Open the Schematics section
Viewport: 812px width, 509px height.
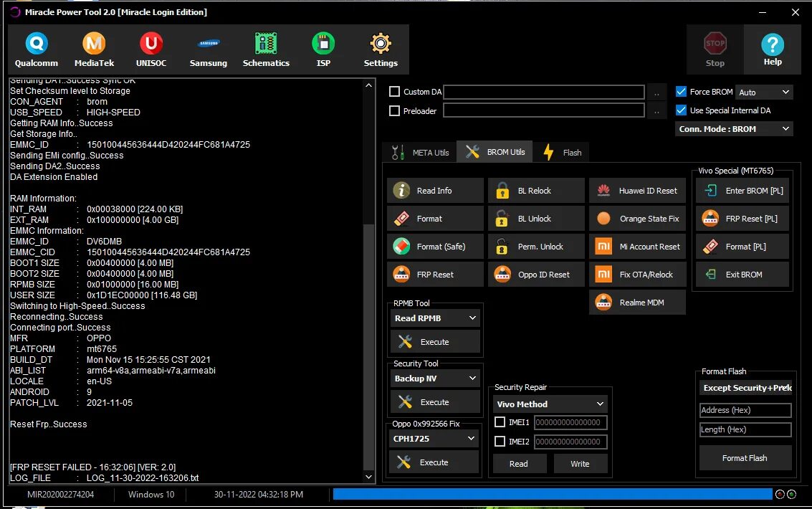[266, 49]
